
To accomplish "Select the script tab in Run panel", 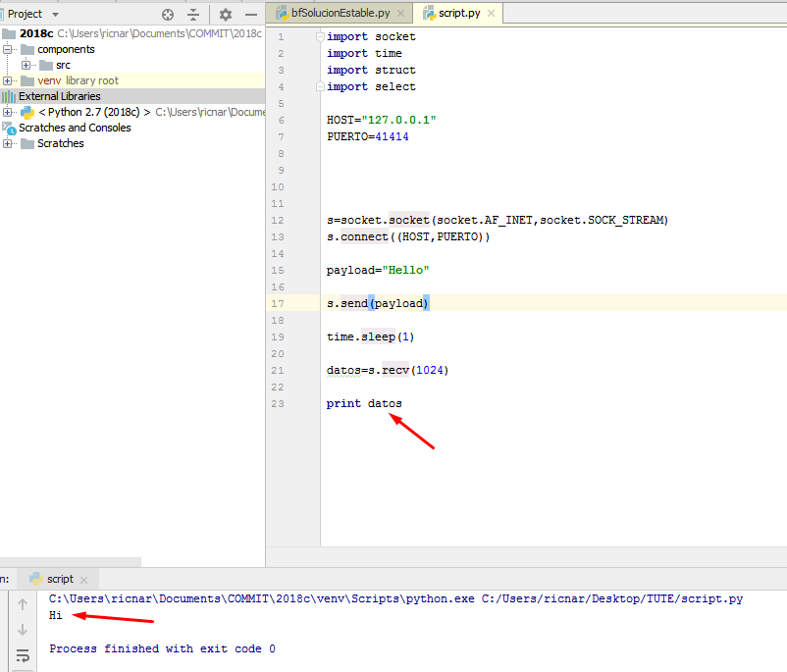I will [59, 580].
